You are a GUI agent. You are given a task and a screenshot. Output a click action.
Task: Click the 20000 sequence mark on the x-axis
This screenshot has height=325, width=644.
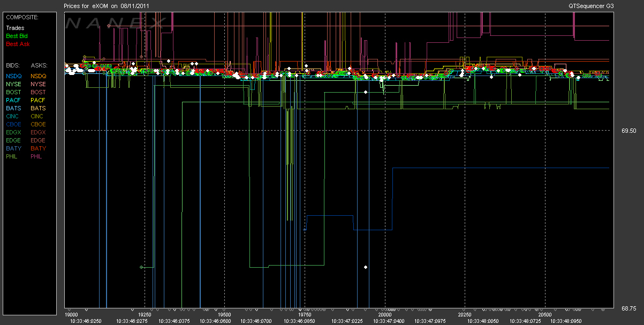coord(384,315)
